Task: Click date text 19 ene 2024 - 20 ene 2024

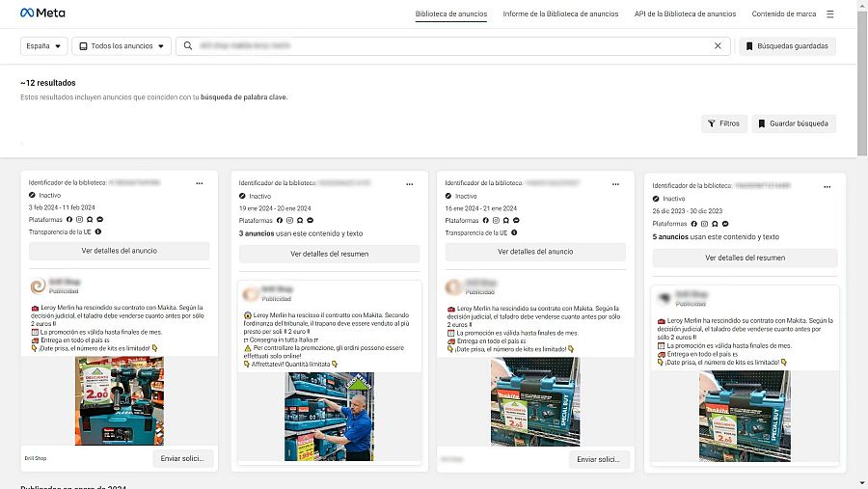Action: tap(275, 208)
